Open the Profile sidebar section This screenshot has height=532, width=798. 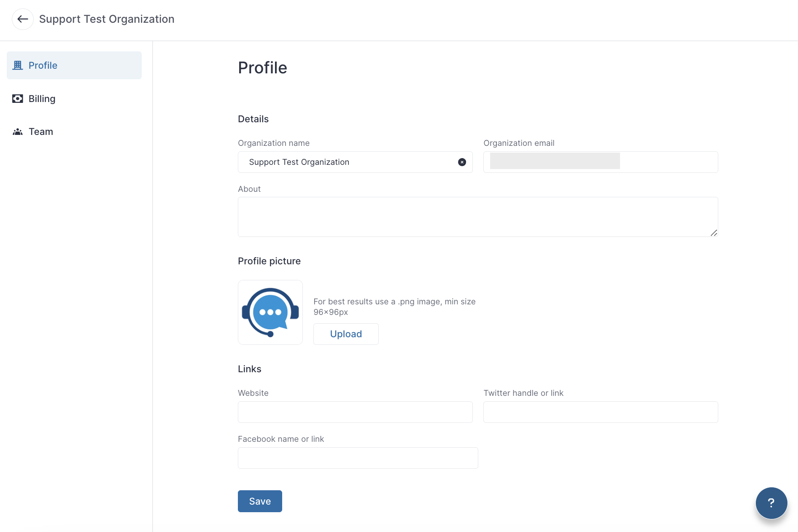point(74,65)
